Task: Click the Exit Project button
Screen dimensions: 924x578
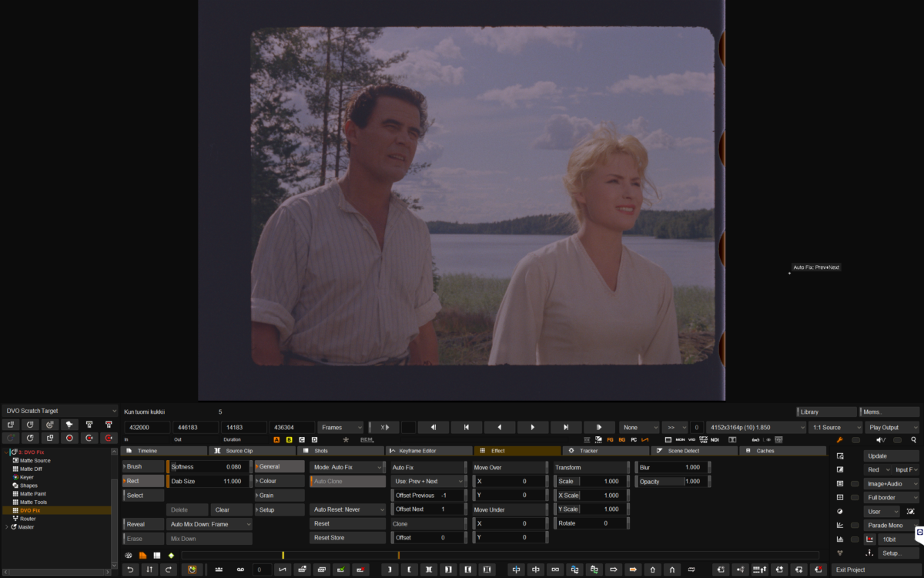Action: [x=876, y=570]
